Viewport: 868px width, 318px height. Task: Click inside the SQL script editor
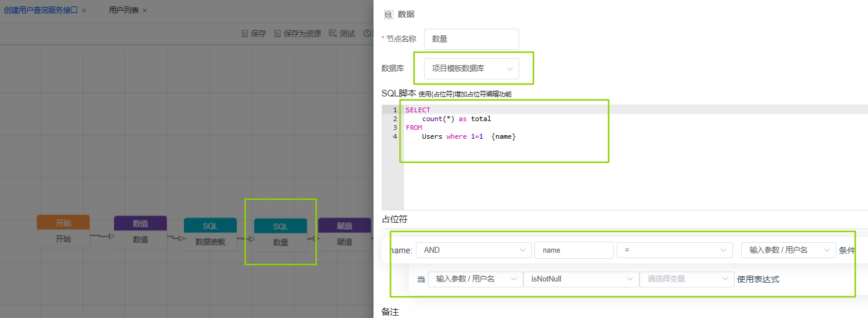[587, 170]
